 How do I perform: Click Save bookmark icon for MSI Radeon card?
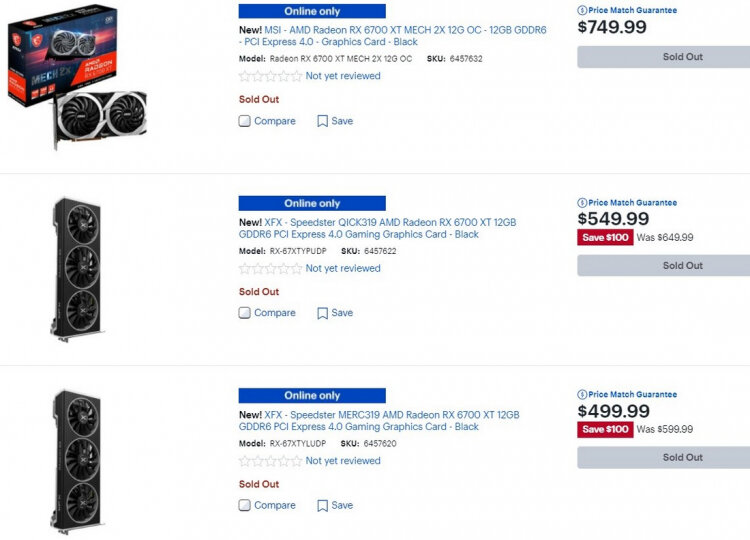click(323, 121)
